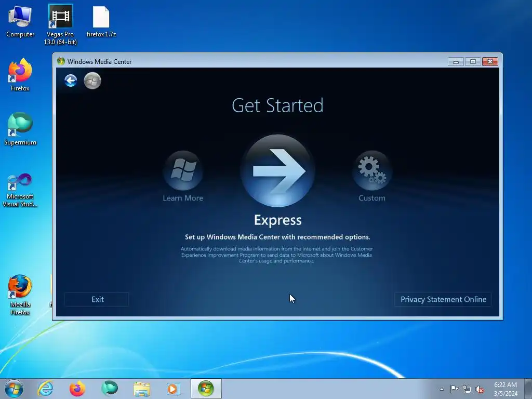Image resolution: width=532 pixels, height=399 pixels.
Task: Click the back arrow in Media Center
Action: coord(71,81)
